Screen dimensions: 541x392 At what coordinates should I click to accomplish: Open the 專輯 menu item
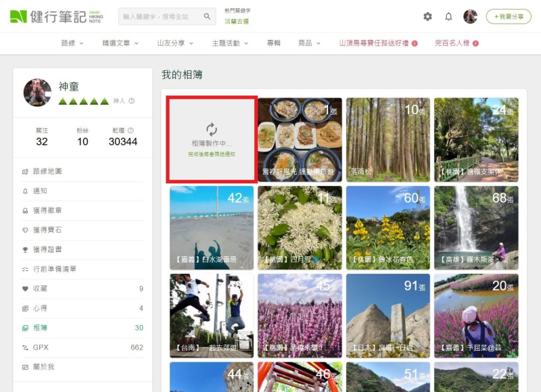pos(273,43)
